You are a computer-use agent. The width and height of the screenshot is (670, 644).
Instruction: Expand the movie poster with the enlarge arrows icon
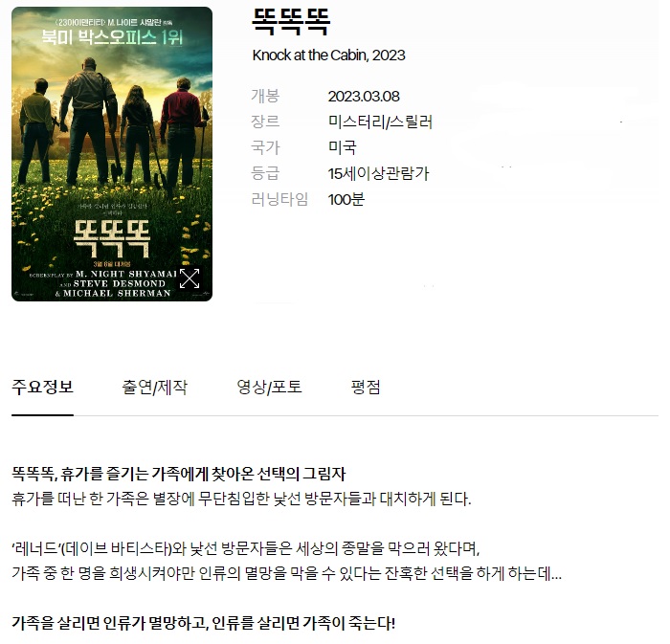(190, 278)
